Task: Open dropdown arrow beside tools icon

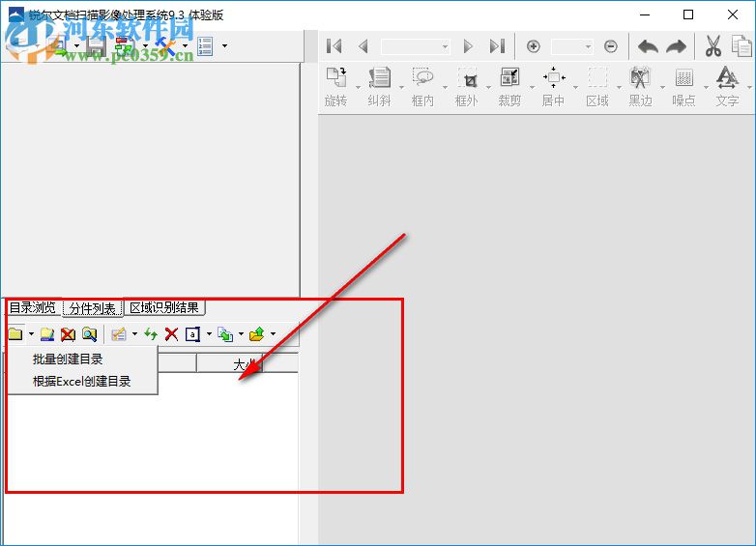Action: (x=185, y=46)
